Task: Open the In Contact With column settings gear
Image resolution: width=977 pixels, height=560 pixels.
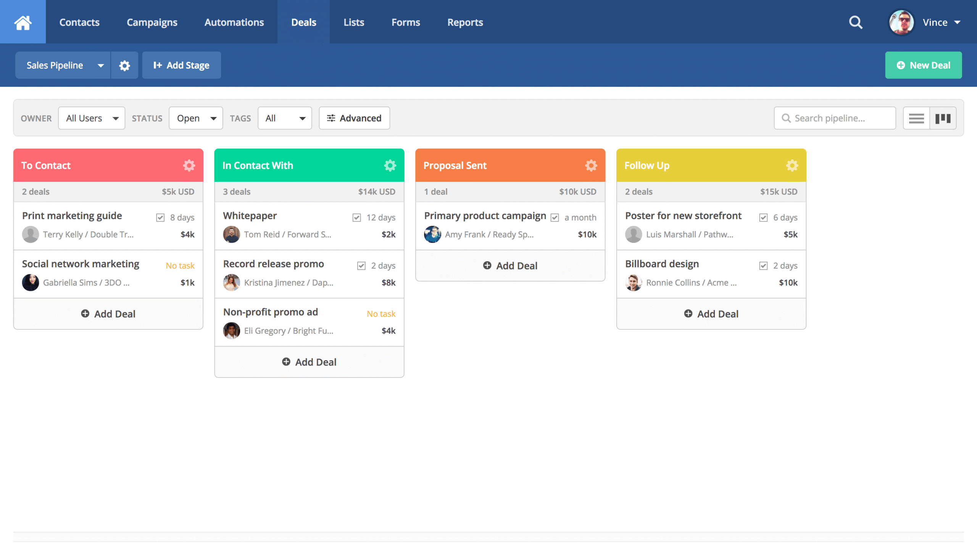Action: pos(390,165)
